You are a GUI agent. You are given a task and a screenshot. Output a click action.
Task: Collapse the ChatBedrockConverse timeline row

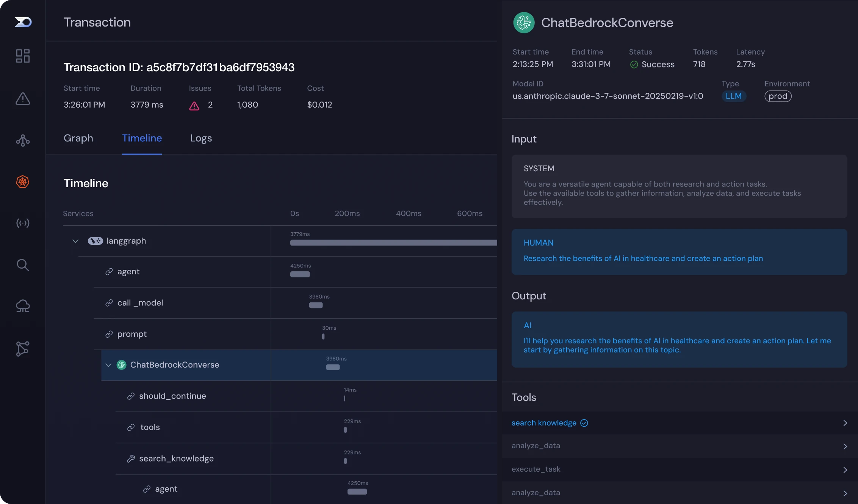pos(108,365)
